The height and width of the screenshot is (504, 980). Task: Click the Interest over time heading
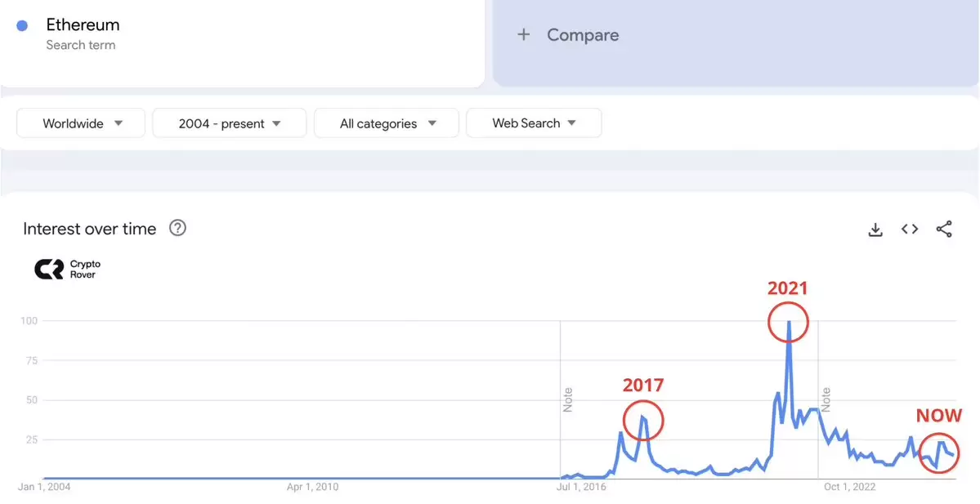click(x=89, y=229)
